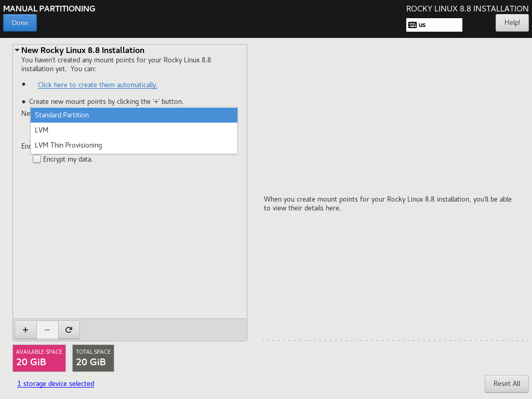Open the 1 storage device selected link
This screenshot has height=399, width=532.
(56, 383)
